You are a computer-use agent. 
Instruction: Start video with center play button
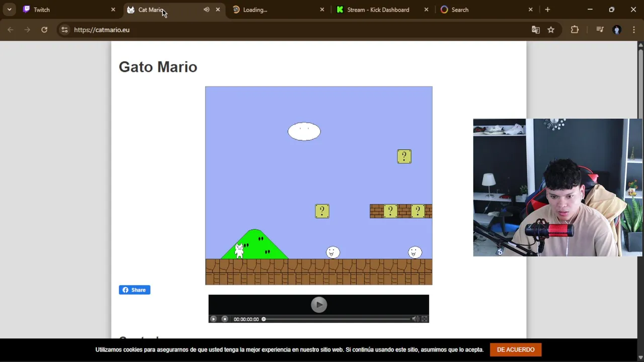click(318, 304)
